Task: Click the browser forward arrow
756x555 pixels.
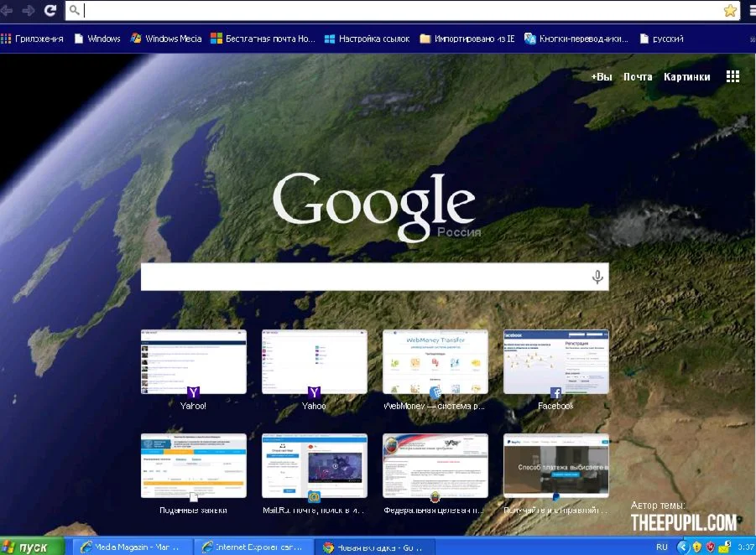Action: pyautogui.click(x=28, y=10)
